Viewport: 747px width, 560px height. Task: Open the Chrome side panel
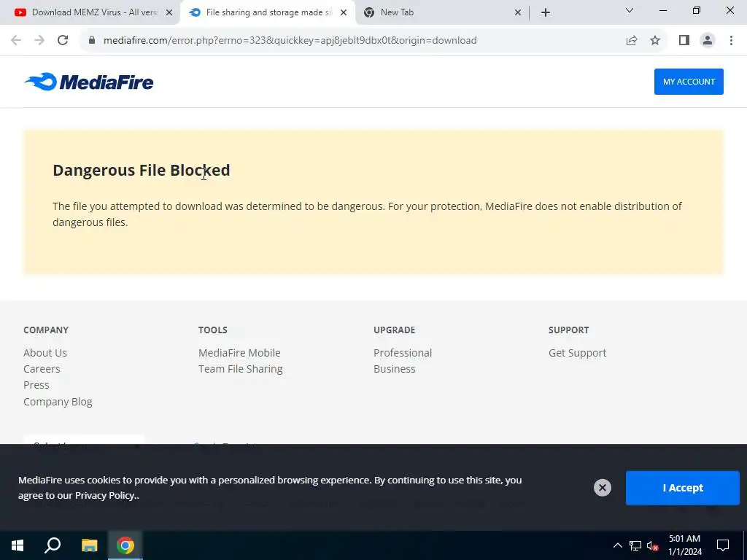684,41
